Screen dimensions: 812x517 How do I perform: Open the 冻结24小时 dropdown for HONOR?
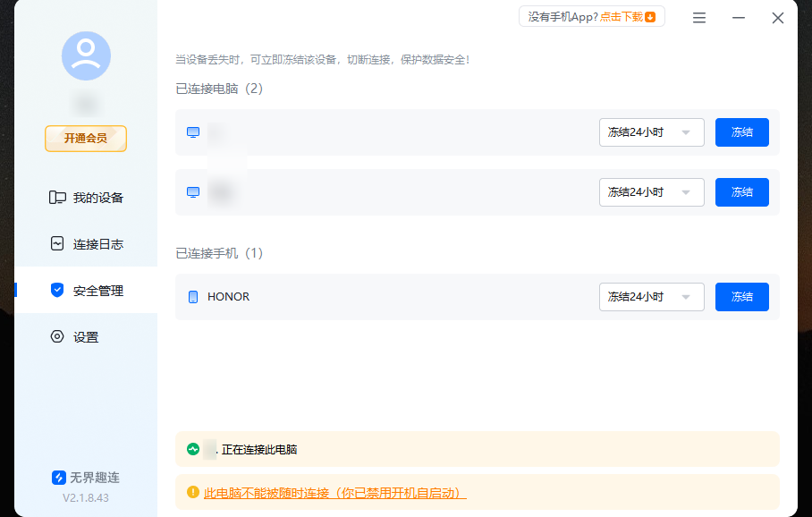pyautogui.click(x=651, y=296)
